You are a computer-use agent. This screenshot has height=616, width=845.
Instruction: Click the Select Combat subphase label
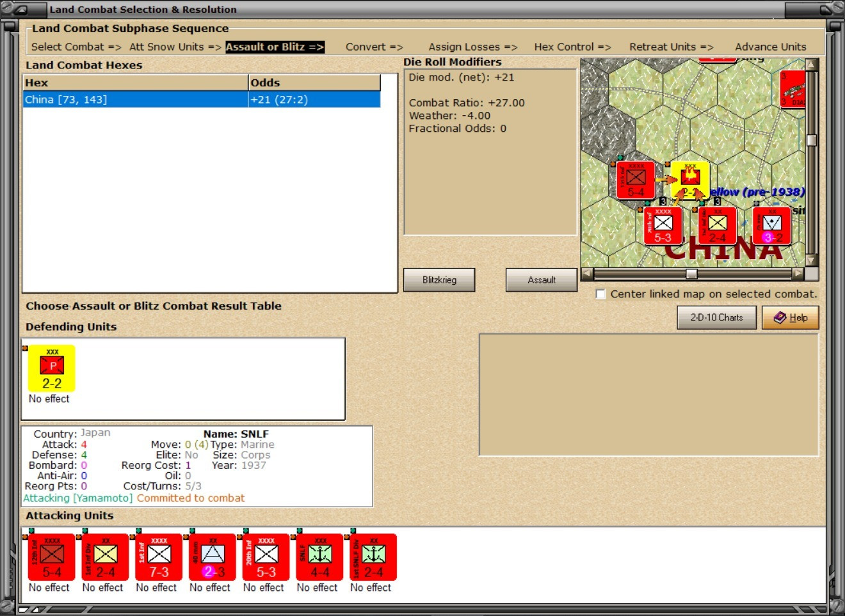click(76, 47)
